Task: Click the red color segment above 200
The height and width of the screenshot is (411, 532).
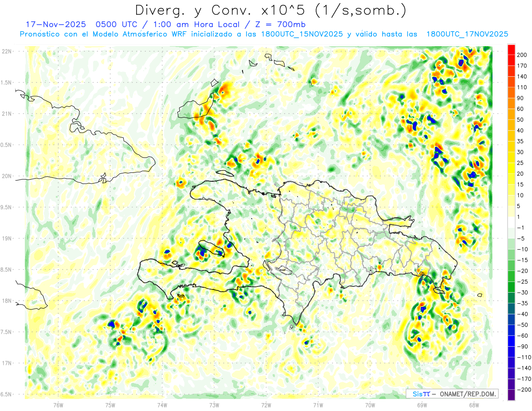Action: pos(511,49)
